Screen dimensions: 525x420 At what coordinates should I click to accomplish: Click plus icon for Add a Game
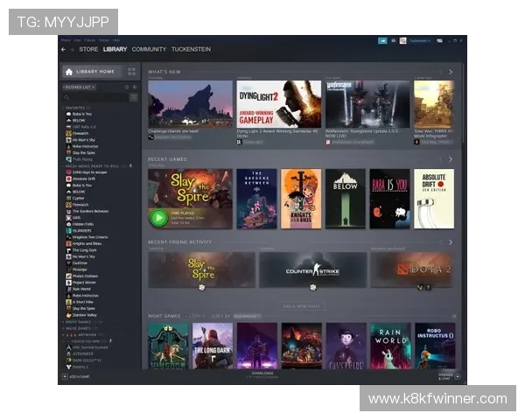[x=65, y=376]
